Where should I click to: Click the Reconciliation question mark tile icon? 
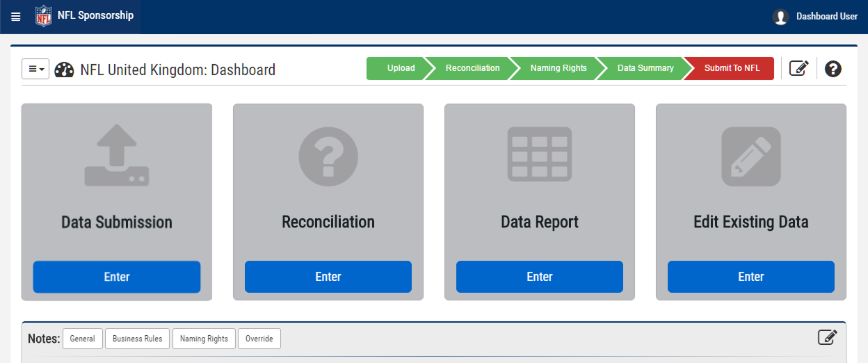pyautogui.click(x=328, y=156)
